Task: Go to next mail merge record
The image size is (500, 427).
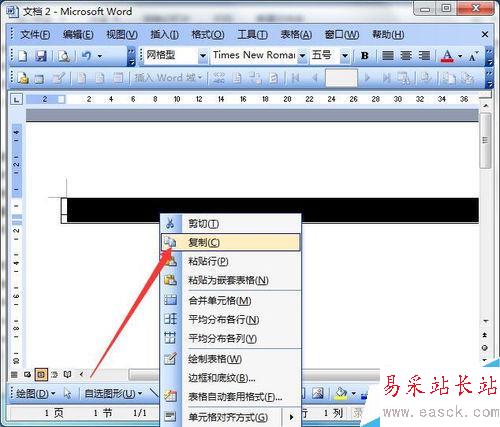Action: coord(368,78)
